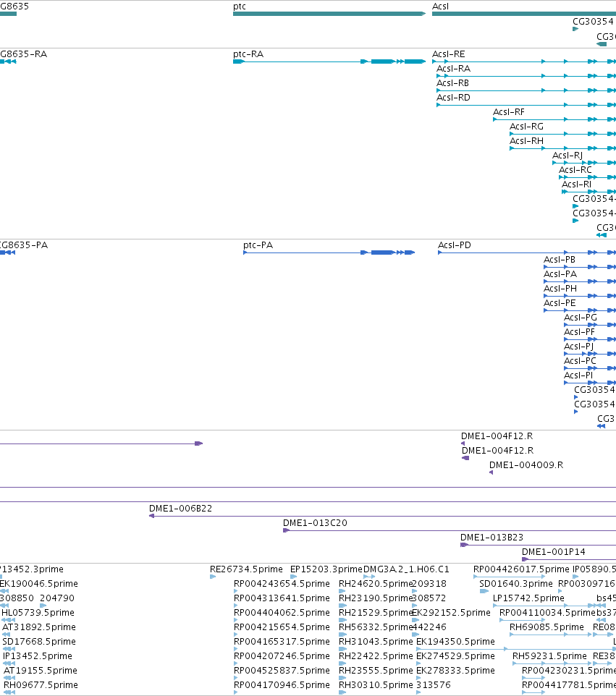Select the Acsl gene label

pos(441,7)
